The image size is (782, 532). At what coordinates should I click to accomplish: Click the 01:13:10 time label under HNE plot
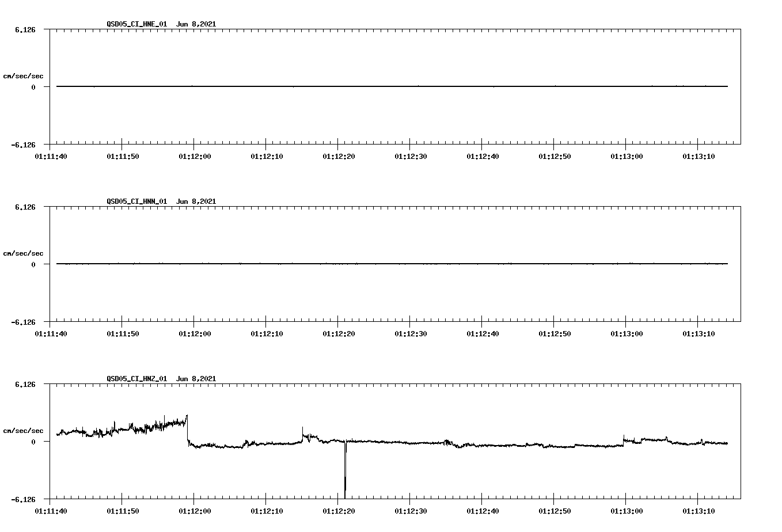click(x=699, y=156)
